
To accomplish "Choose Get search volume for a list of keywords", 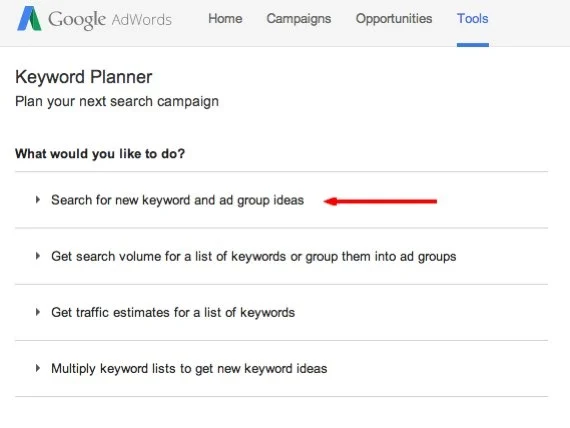I will click(x=254, y=257).
